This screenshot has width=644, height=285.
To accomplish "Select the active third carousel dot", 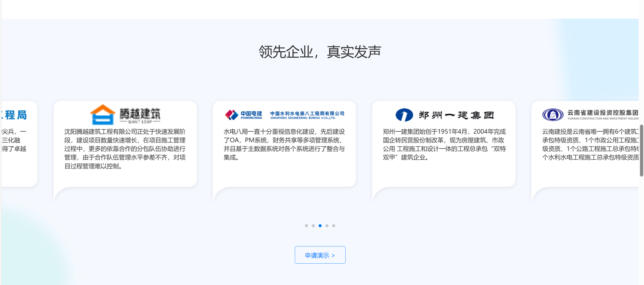I will [320, 226].
